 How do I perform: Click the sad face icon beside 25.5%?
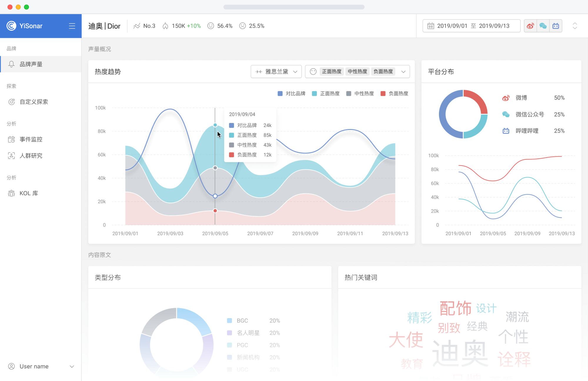(x=243, y=26)
